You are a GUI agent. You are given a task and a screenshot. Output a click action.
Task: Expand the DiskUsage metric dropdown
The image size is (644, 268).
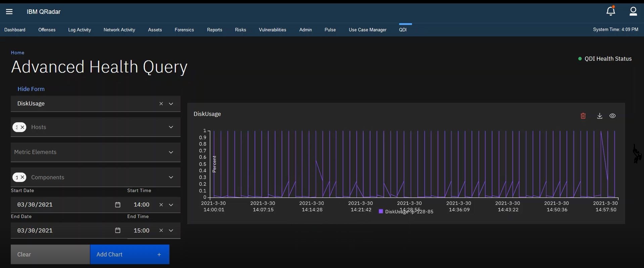click(172, 104)
